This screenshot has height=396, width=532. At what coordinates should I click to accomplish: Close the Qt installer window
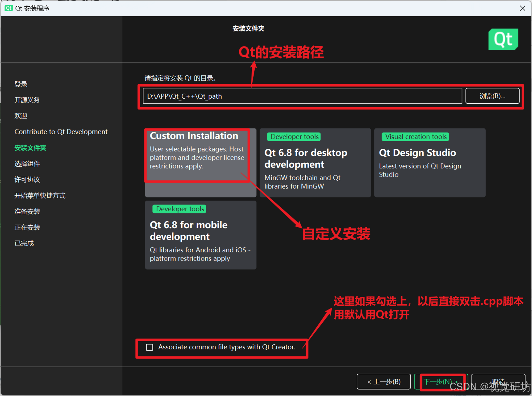tap(522, 8)
